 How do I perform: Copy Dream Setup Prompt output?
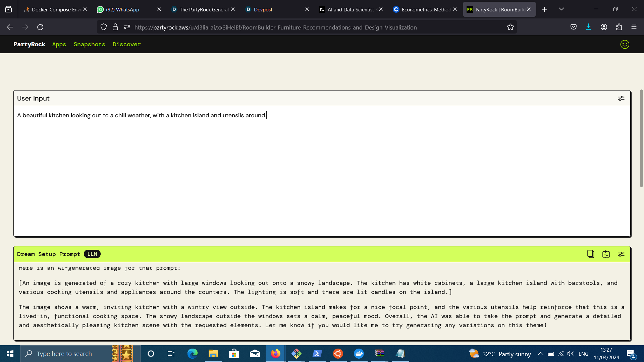point(590,254)
